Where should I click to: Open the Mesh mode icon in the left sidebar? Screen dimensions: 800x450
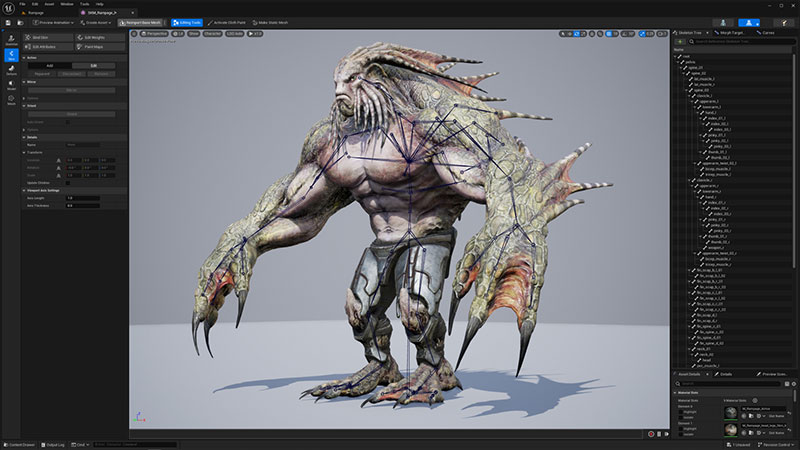[x=11, y=99]
